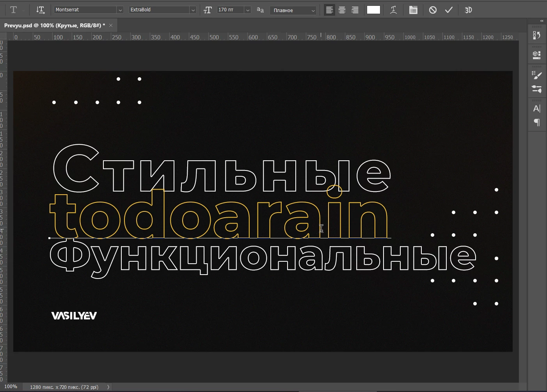The width and height of the screenshot is (547, 392).
Task: Open the Warp Text dialog icon
Action: pos(393,10)
